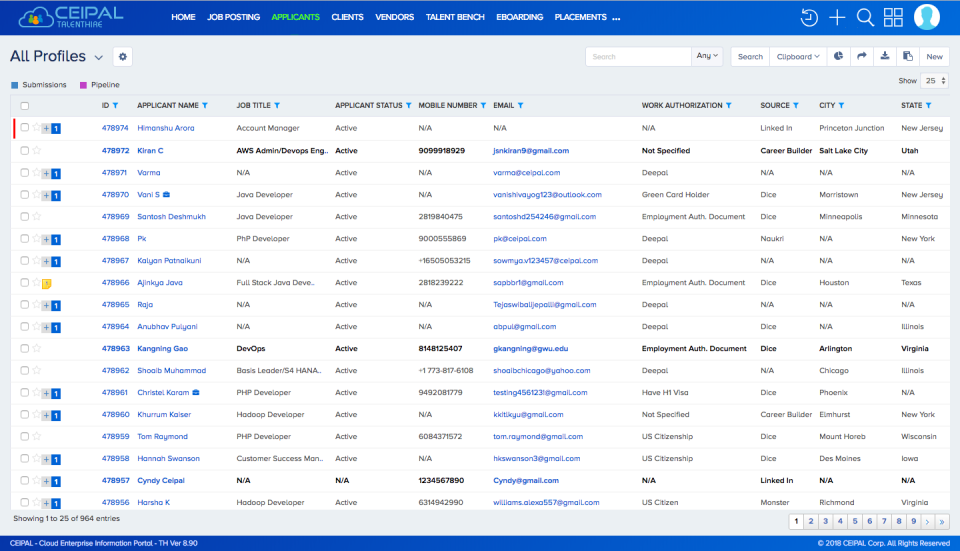
Task: Select the checkbox for Kangning Gao
Action: pos(24,348)
